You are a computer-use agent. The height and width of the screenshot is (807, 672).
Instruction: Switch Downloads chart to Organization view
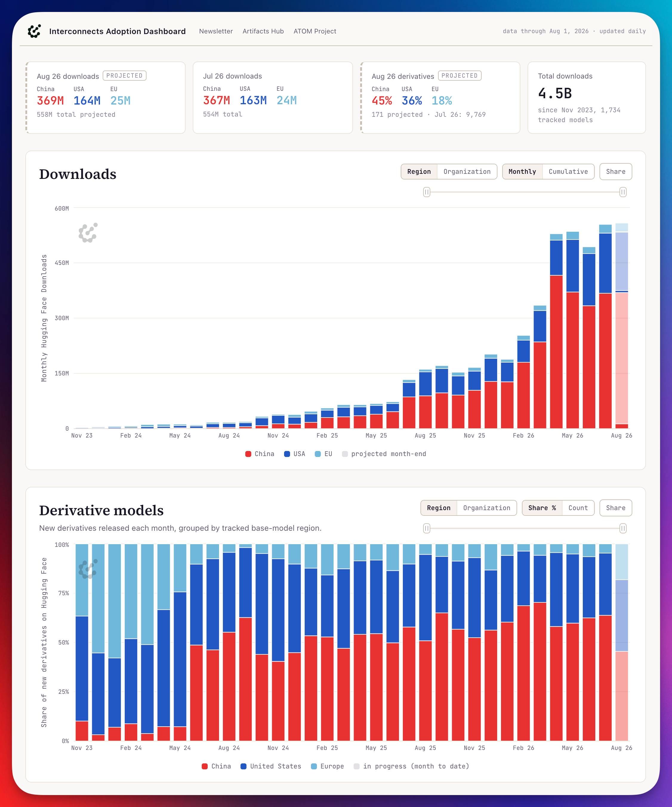click(x=467, y=171)
